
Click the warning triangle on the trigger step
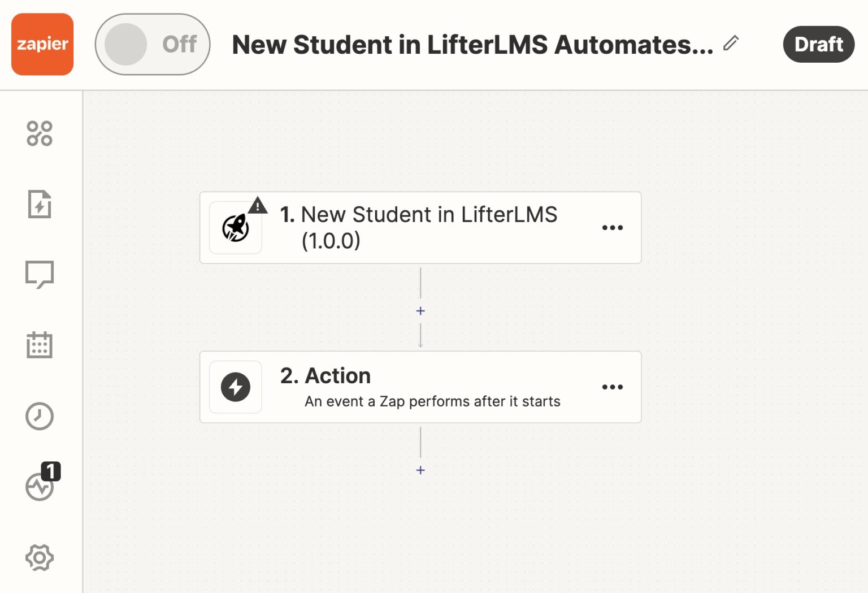tap(258, 205)
